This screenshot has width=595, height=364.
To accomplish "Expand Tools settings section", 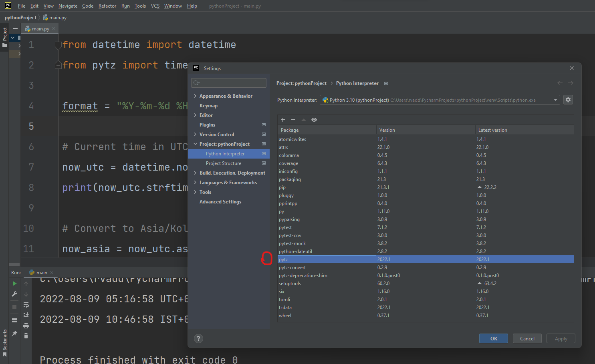I will [195, 192].
